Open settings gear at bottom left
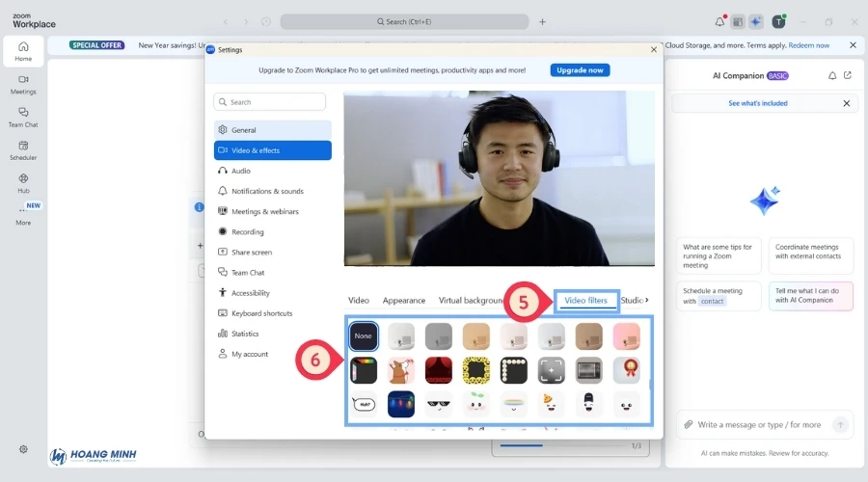The image size is (868, 482). coord(23,449)
